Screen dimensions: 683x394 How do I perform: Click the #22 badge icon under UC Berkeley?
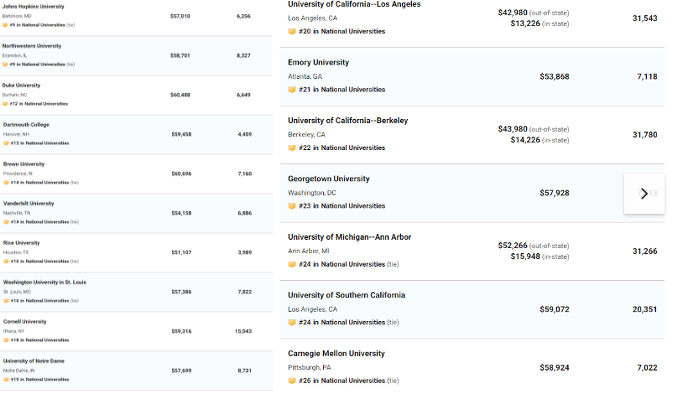(292, 148)
